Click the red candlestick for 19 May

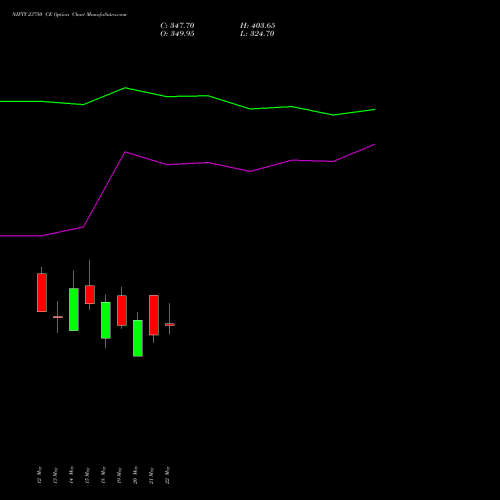[x=122, y=310]
